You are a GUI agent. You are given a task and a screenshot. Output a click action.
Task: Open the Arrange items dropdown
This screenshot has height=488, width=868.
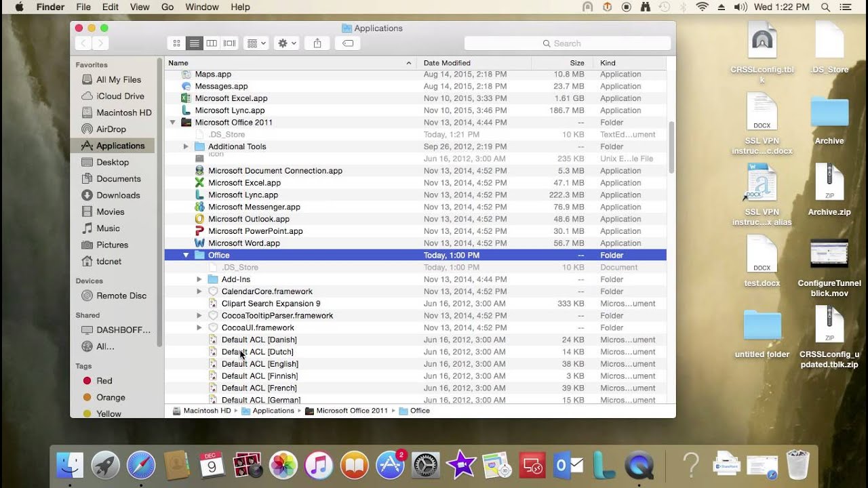tap(256, 43)
